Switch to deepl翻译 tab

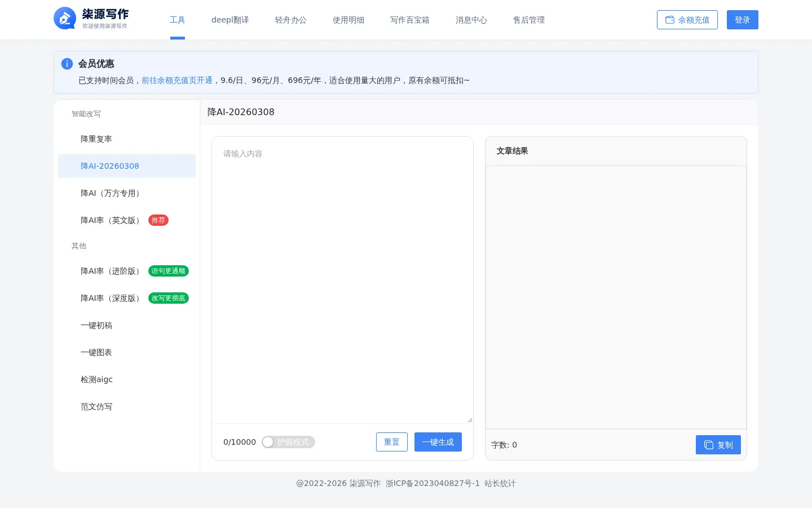[230, 20]
